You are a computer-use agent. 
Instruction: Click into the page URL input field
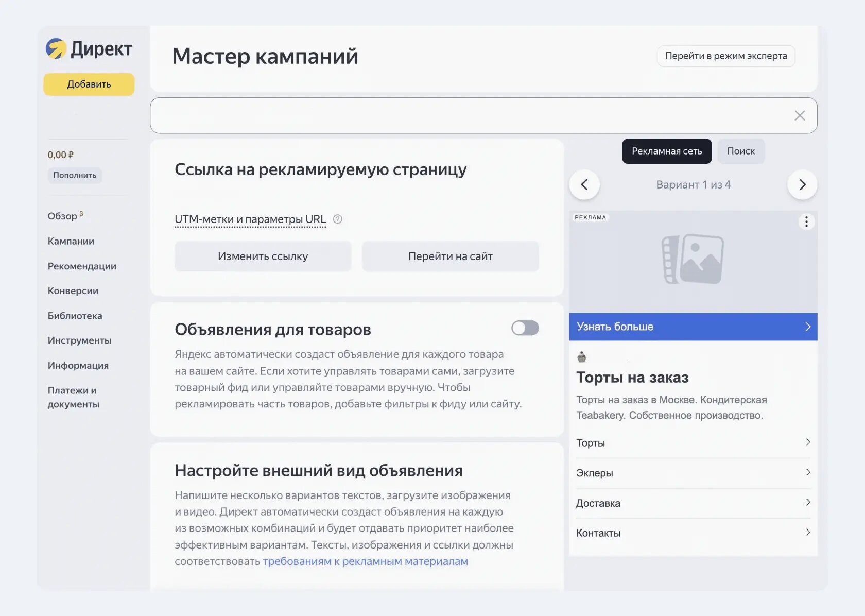click(x=483, y=115)
